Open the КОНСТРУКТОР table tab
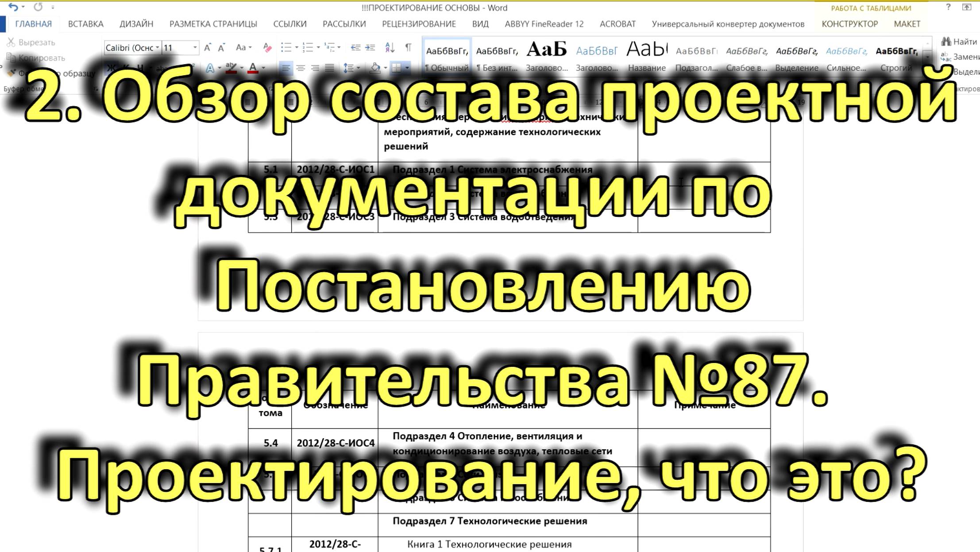Image resolution: width=980 pixels, height=552 pixels. point(849,24)
